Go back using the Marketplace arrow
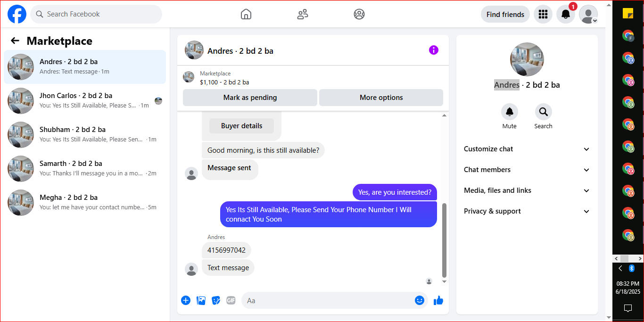The height and width of the screenshot is (322, 644). pyautogui.click(x=15, y=41)
